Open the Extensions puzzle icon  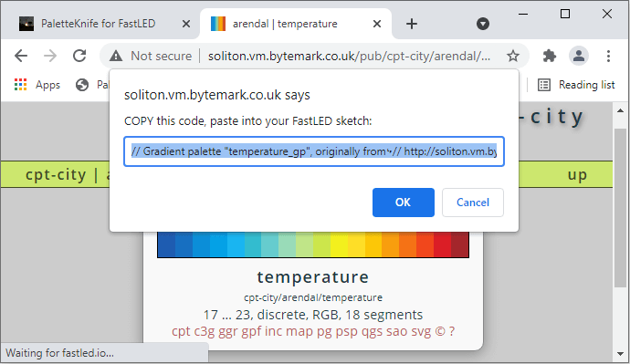tap(550, 56)
